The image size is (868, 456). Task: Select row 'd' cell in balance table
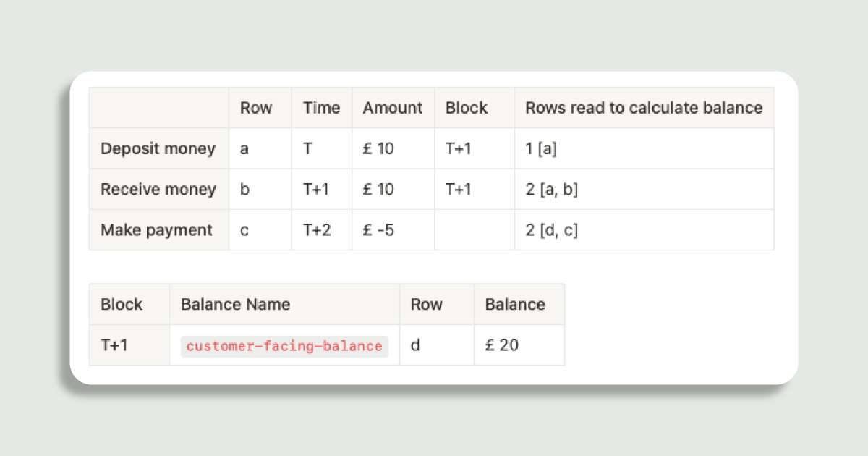click(x=415, y=345)
